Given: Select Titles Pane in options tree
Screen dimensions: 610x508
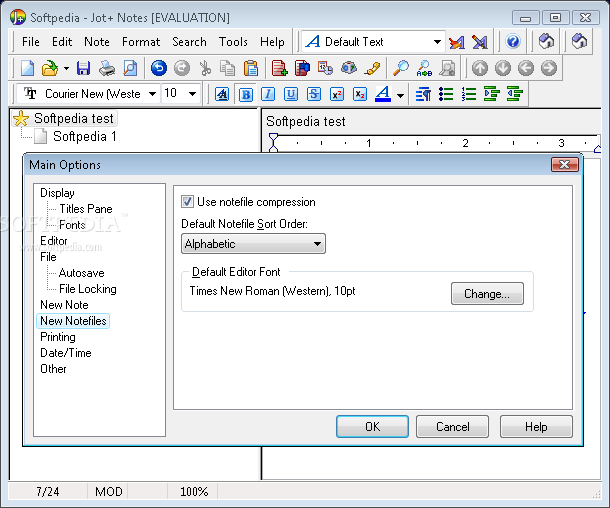Looking at the screenshot, I should (86, 209).
